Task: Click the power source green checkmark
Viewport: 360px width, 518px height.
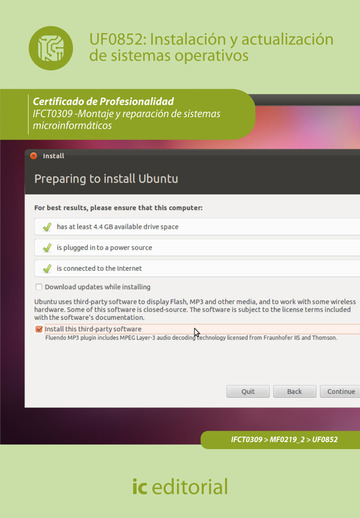Action: (x=47, y=248)
